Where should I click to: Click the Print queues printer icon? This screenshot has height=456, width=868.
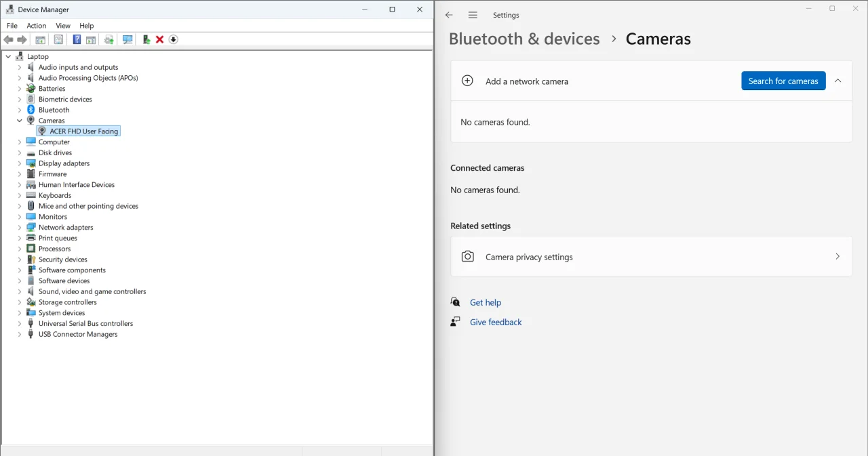pyautogui.click(x=31, y=238)
